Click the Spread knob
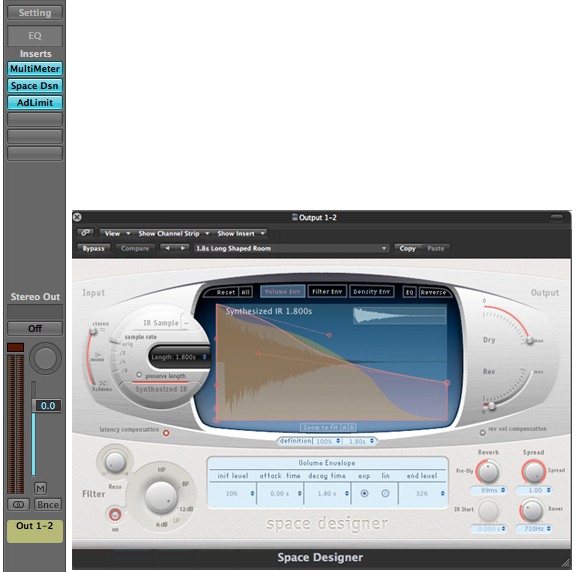The width and height of the screenshot is (576, 572). (533, 472)
